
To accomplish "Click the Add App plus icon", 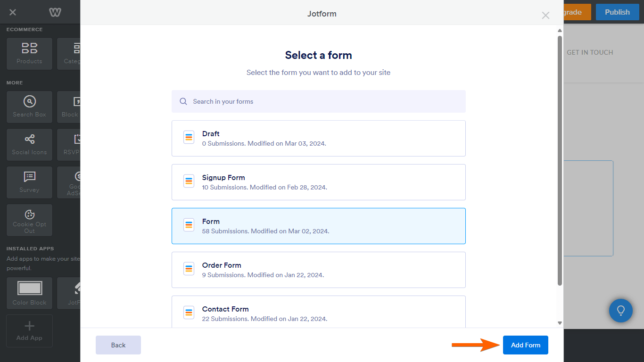I will [x=29, y=326].
